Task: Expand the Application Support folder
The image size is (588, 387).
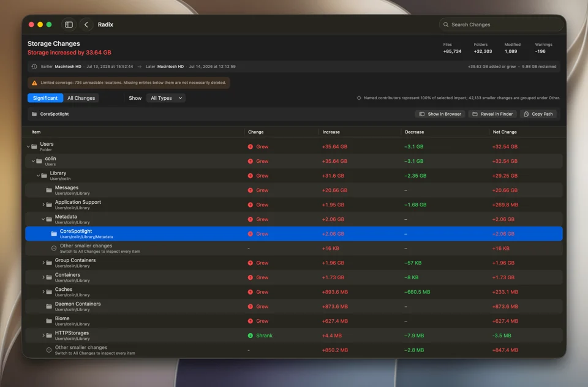Action: 43,205
